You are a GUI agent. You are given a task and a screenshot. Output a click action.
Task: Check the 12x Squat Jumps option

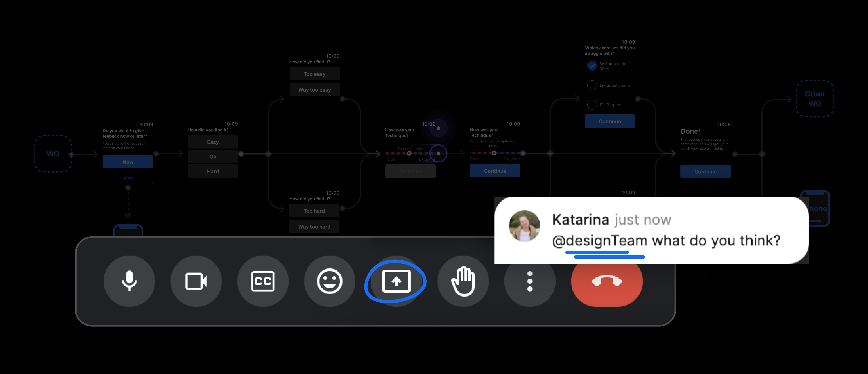point(592,85)
